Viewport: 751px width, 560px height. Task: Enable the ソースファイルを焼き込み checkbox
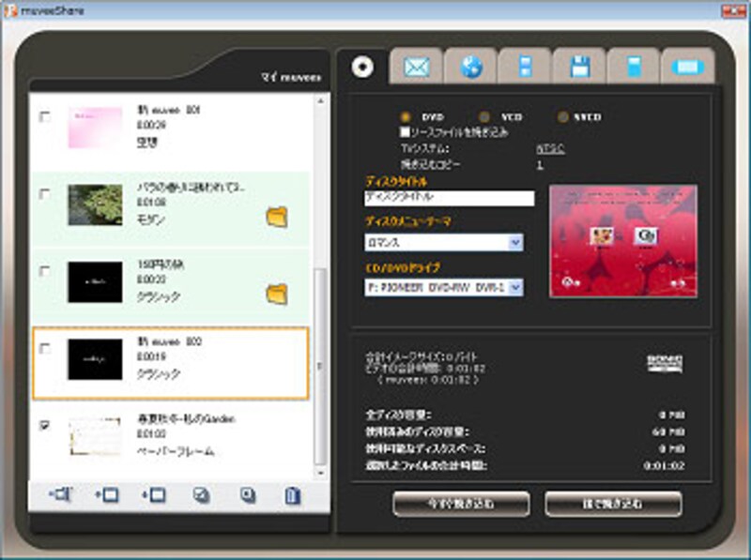(x=406, y=132)
